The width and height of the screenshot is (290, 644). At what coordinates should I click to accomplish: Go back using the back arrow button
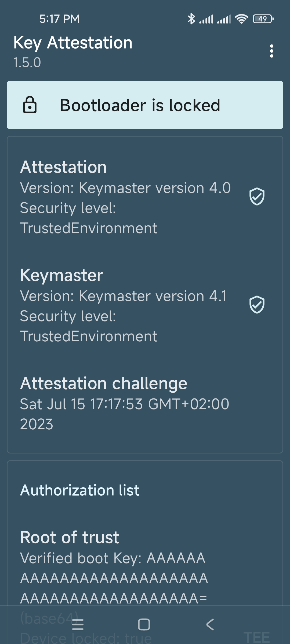coord(210,624)
